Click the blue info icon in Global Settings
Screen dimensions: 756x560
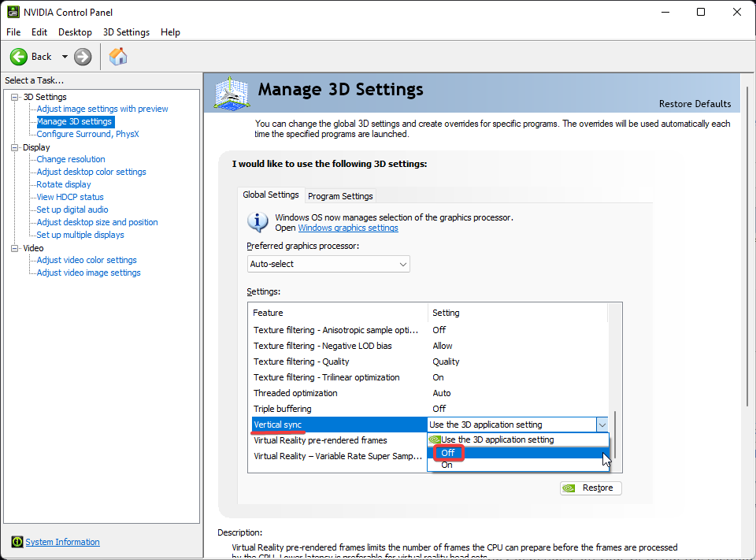click(258, 222)
